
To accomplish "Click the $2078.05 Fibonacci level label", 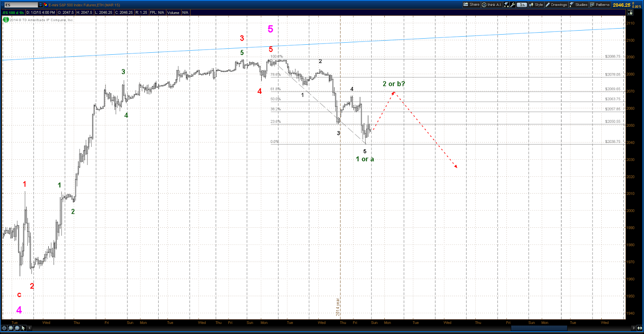I will pos(613,74).
